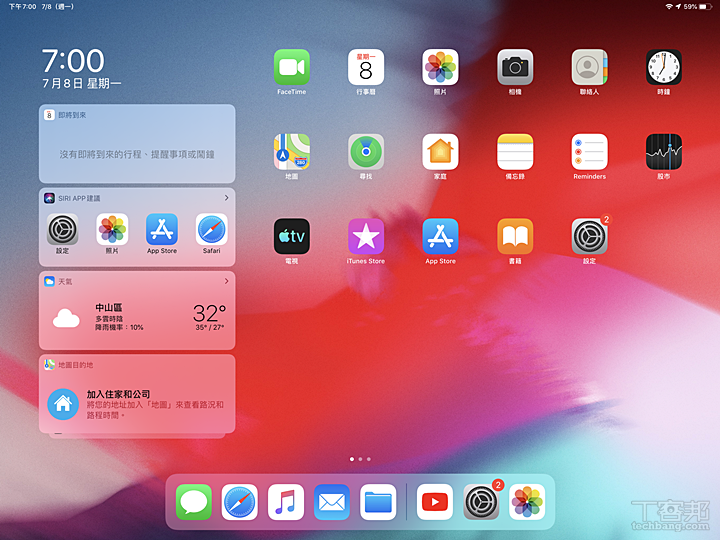Open the Clock app

664,67
